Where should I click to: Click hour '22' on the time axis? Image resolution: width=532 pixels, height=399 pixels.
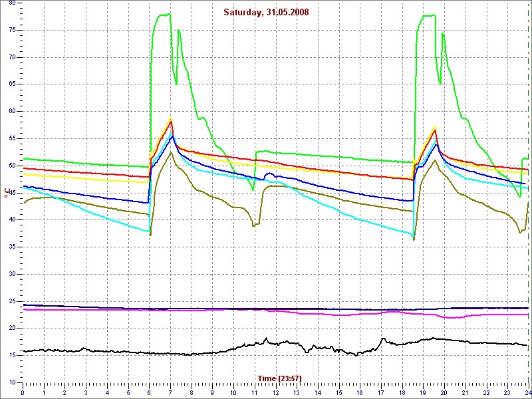pyautogui.click(x=487, y=393)
